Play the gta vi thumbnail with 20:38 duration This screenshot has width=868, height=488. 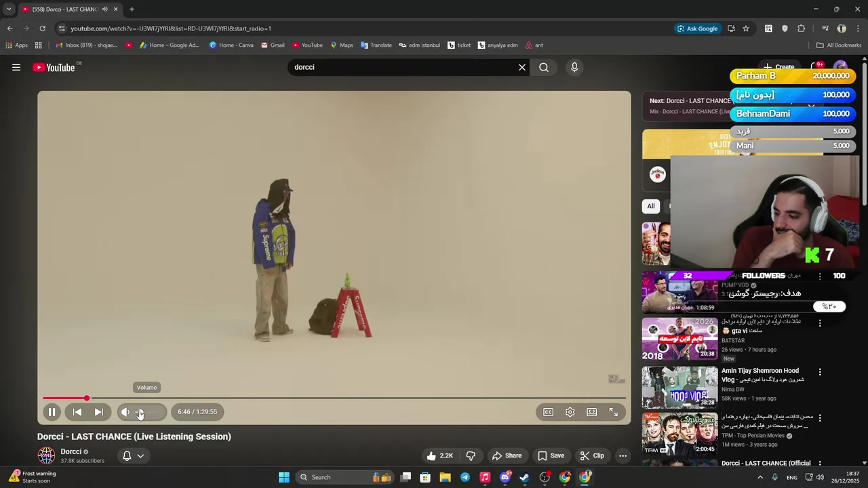(x=679, y=339)
